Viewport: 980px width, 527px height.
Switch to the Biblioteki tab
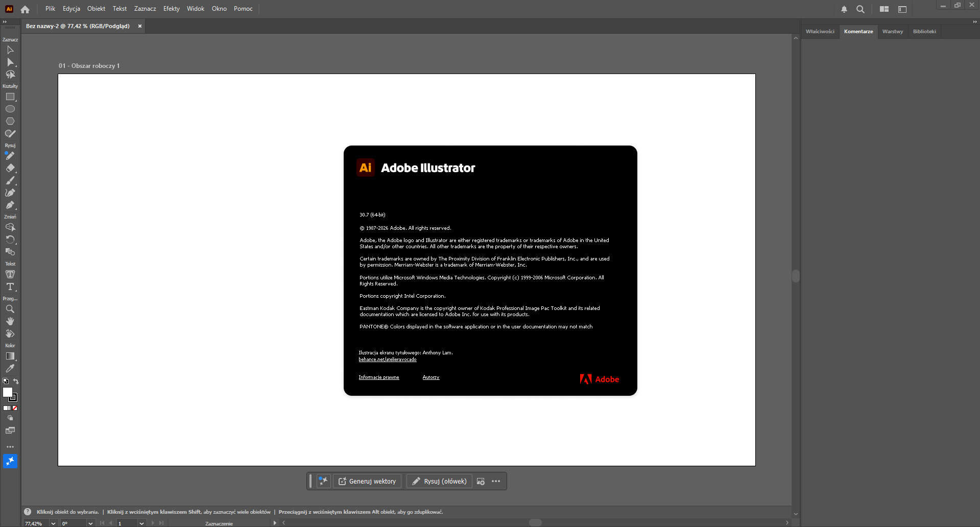click(x=924, y=32)
